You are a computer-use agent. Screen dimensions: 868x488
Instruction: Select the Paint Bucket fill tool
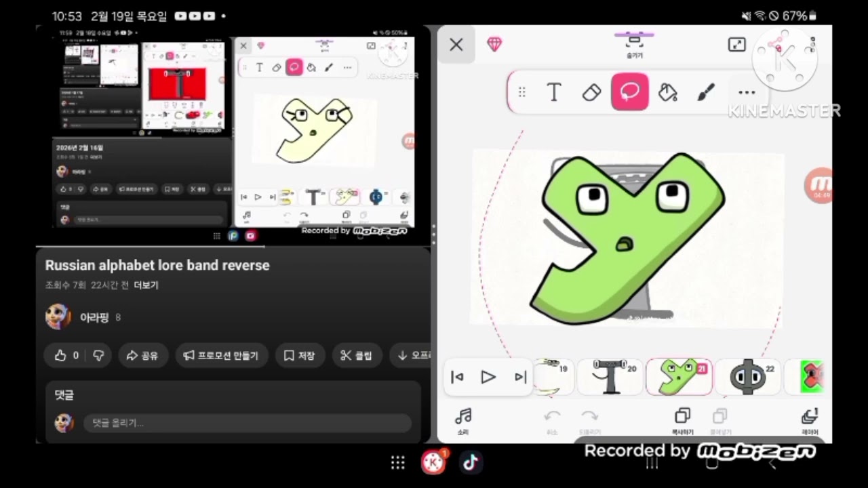(668, 92)
